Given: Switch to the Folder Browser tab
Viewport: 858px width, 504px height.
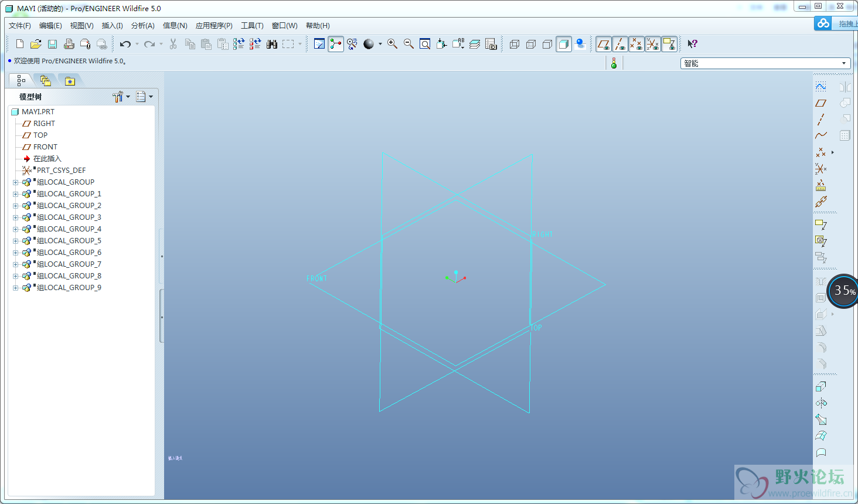Looking at the screenshot, I should click(45, 81).
